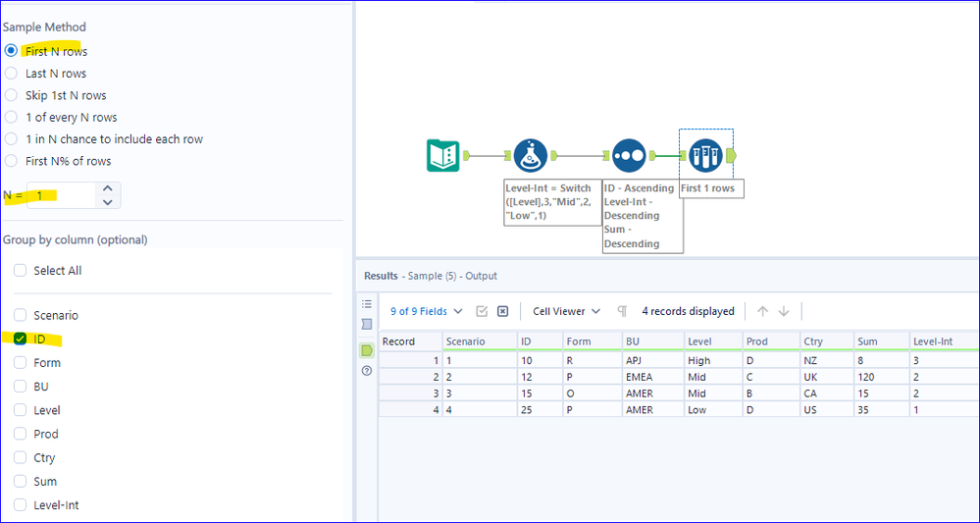Viewport: 980px width, 523px height.
Task: Click the deselect fields X icon
Action: [502, 311]
